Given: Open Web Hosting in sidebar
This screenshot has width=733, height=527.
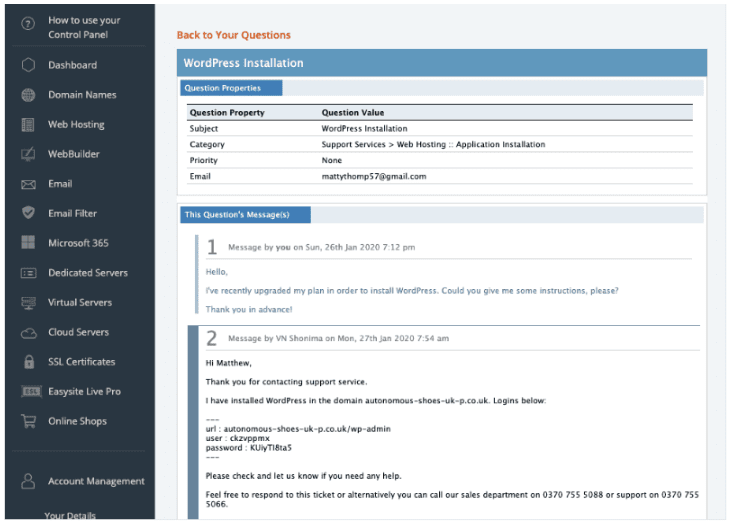Looking at the screenshot, I should pyautogui.click(x=76, y=124).
